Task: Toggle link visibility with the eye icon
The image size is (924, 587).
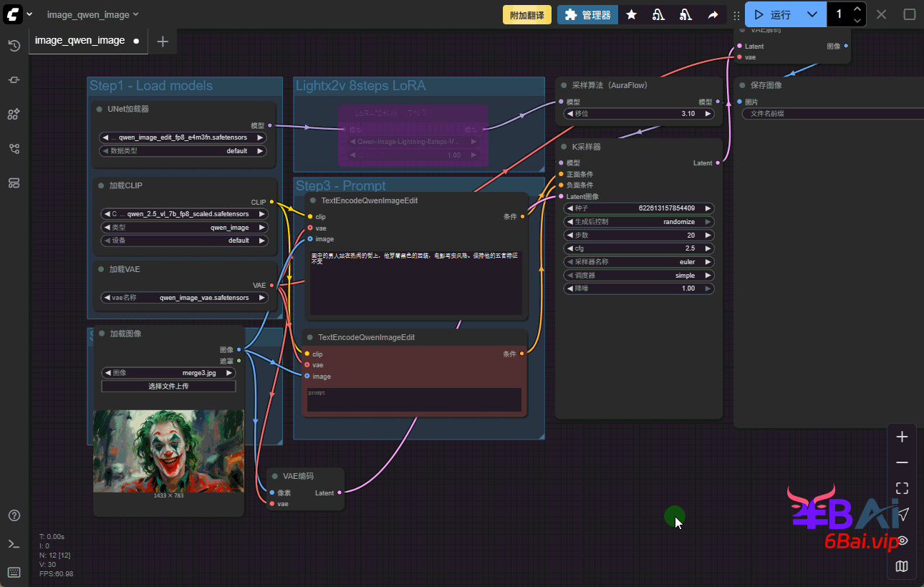Action: 902,540
